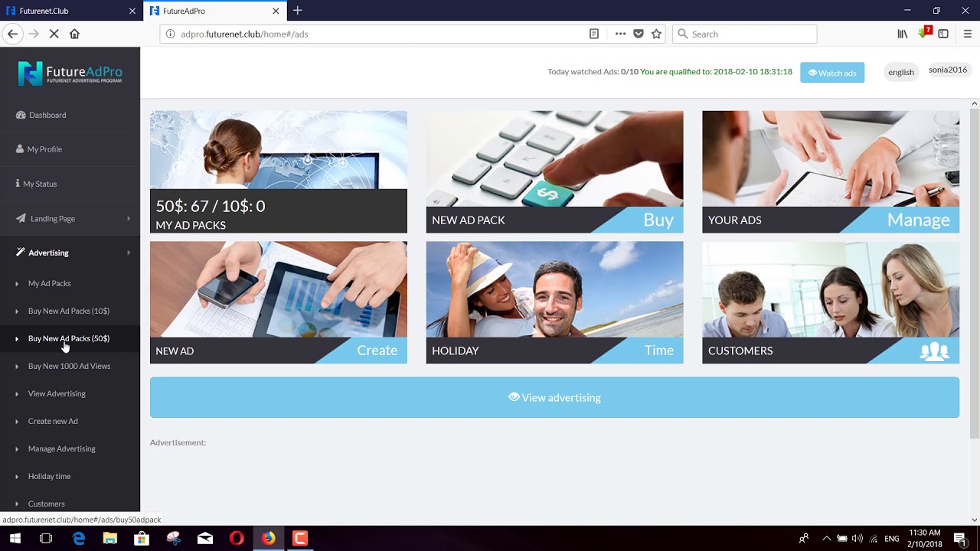Bookmark this page with star icon

656,34
